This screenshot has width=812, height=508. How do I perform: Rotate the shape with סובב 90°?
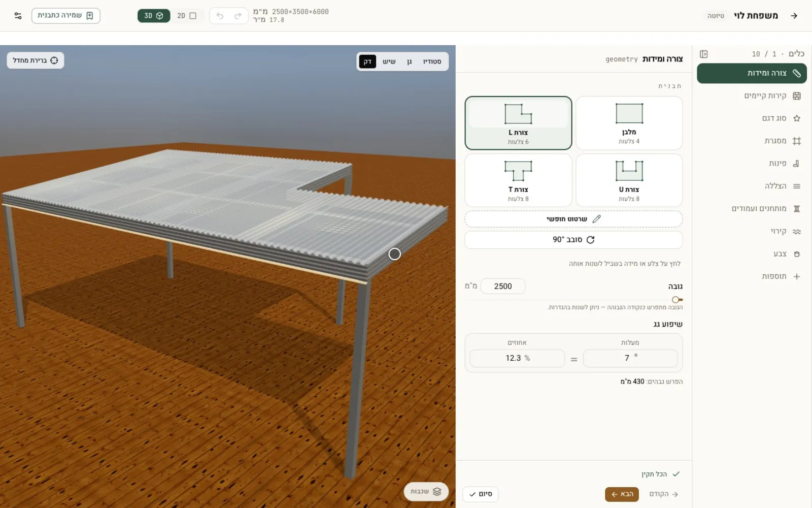pos(573,240)
